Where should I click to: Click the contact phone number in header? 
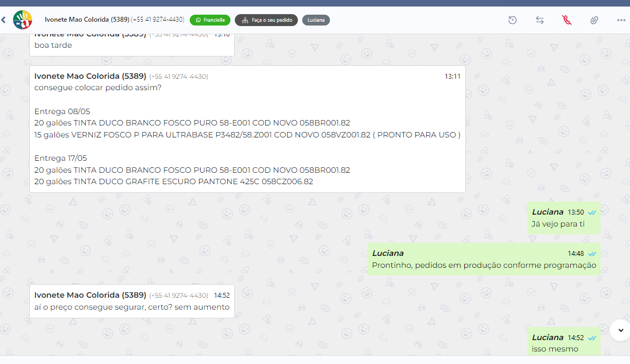(x=158, y=20)
